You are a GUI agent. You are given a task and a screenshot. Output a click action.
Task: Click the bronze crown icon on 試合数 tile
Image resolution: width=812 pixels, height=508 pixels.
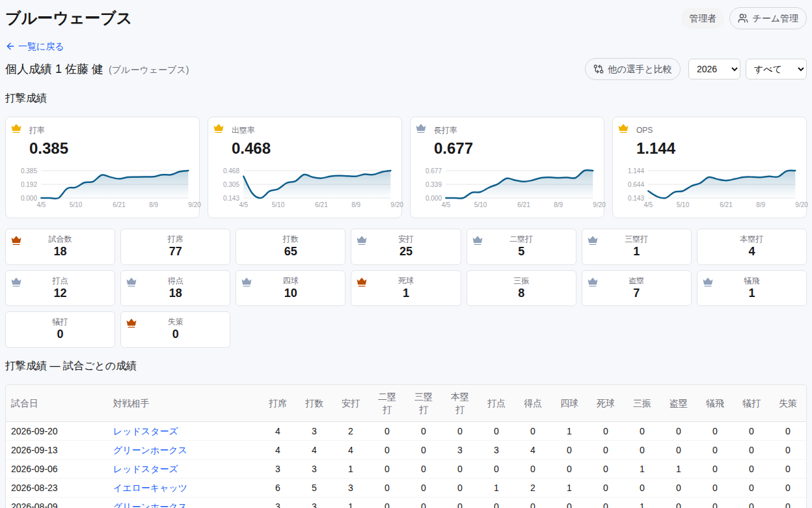pos(16,240)
